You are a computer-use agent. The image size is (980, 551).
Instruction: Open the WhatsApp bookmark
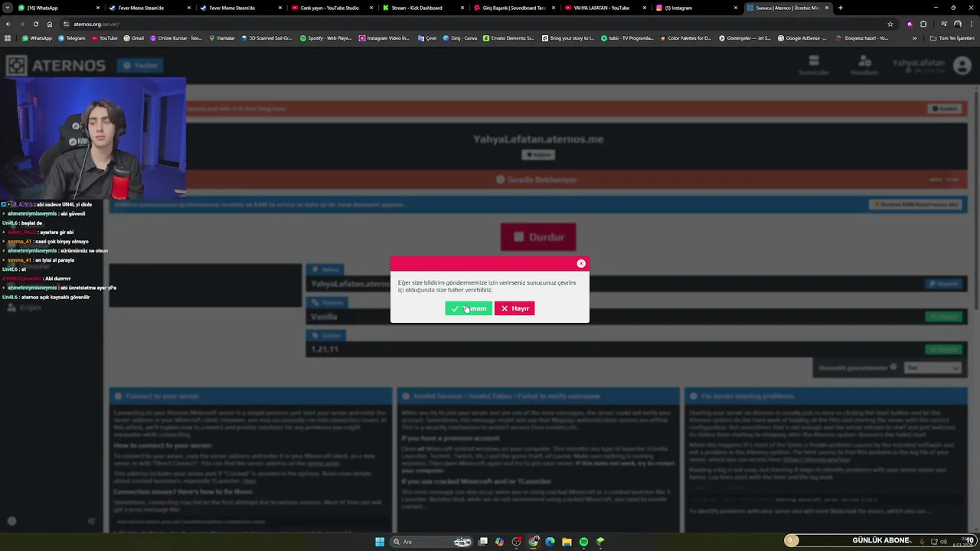(37, 37)
